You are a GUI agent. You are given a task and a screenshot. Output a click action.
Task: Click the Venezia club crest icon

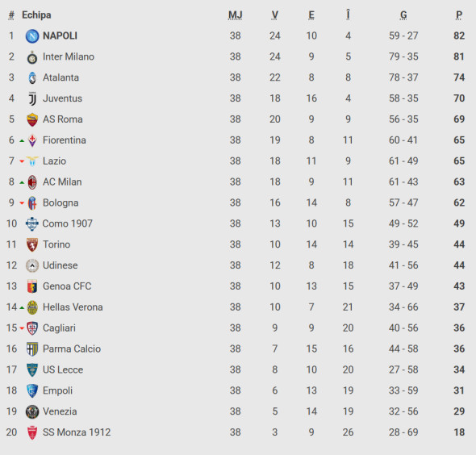click(x=32, y=412)
